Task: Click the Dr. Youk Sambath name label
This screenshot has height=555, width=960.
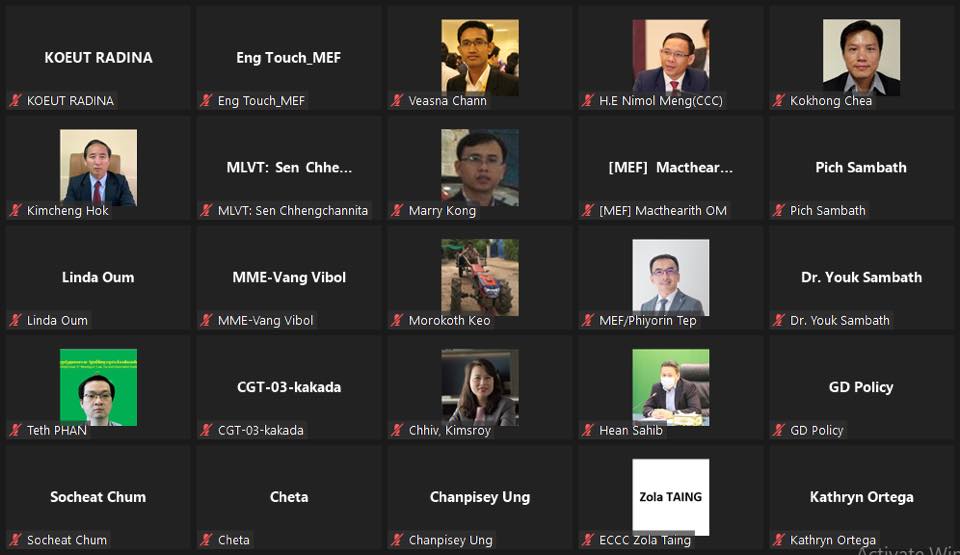Action: pyautogui.click(x=840, y=320)
